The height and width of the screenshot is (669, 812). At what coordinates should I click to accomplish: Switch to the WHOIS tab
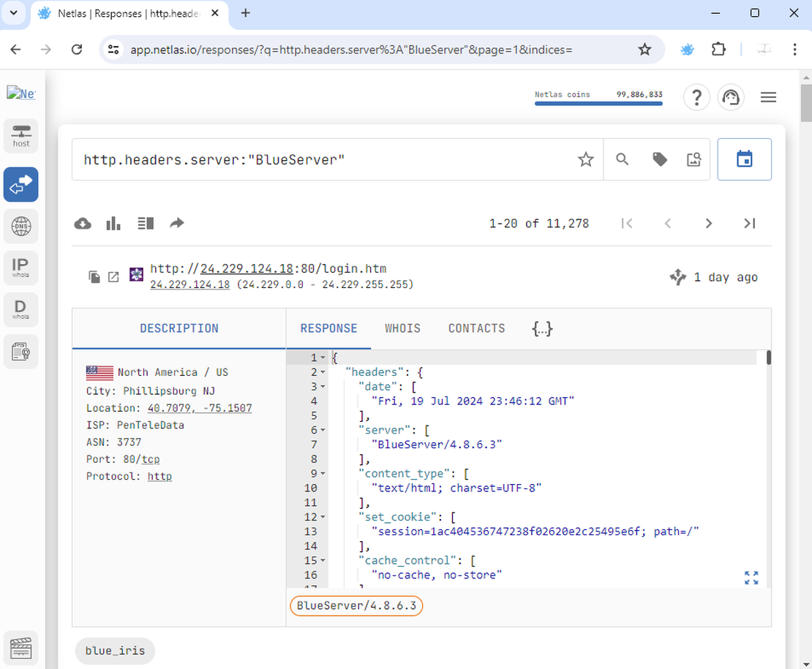click(402, 328)
